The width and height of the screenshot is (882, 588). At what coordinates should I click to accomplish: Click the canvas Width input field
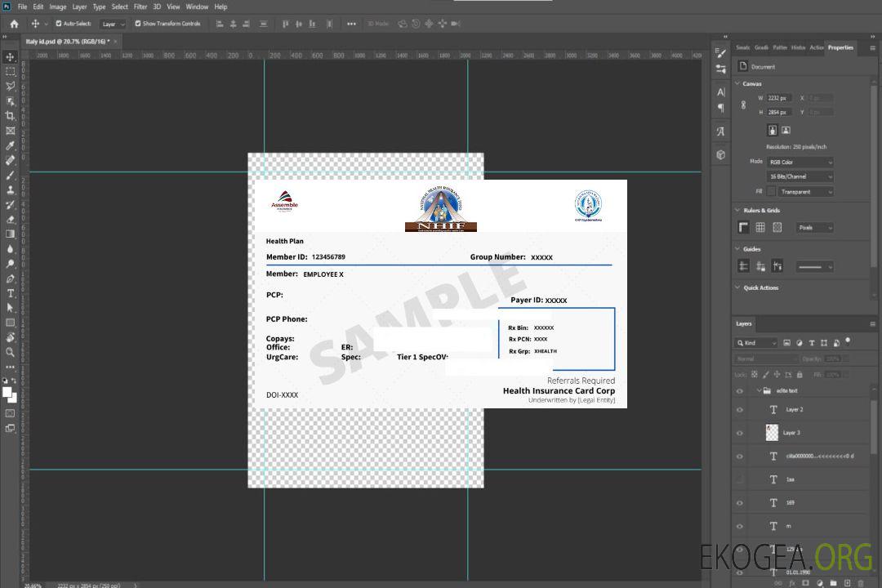point(779,98)
